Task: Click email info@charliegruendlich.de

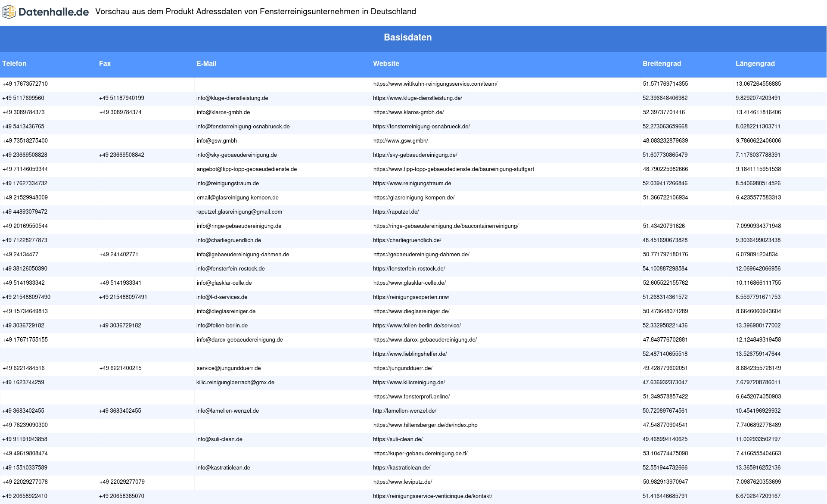Action: tap(229, 240)
